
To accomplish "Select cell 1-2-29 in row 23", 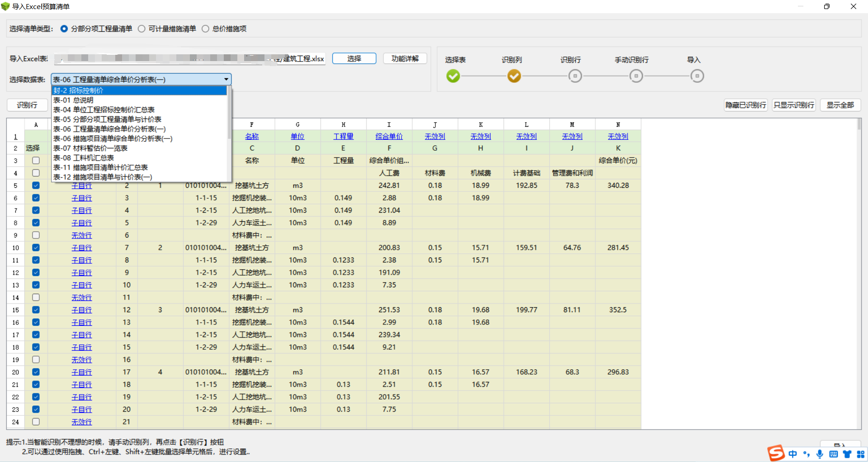I will (x=206, y=409).
